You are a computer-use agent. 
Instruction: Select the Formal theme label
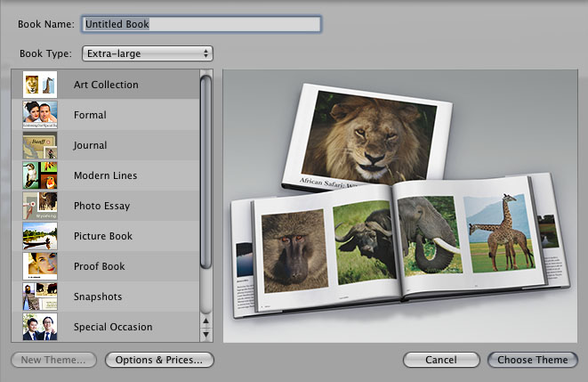coord(90,115)
